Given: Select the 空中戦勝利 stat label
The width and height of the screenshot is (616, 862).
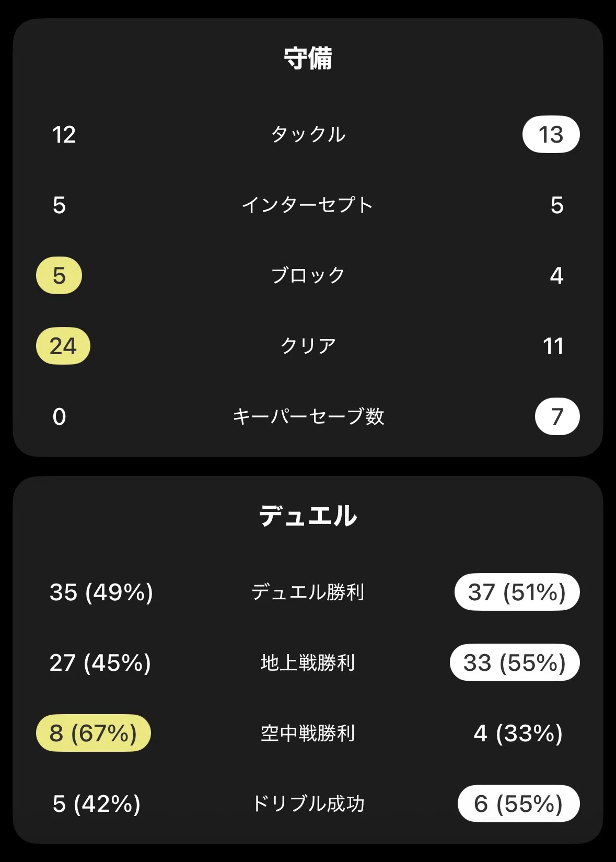Looking at the screenshot, I should click(308, 733).
